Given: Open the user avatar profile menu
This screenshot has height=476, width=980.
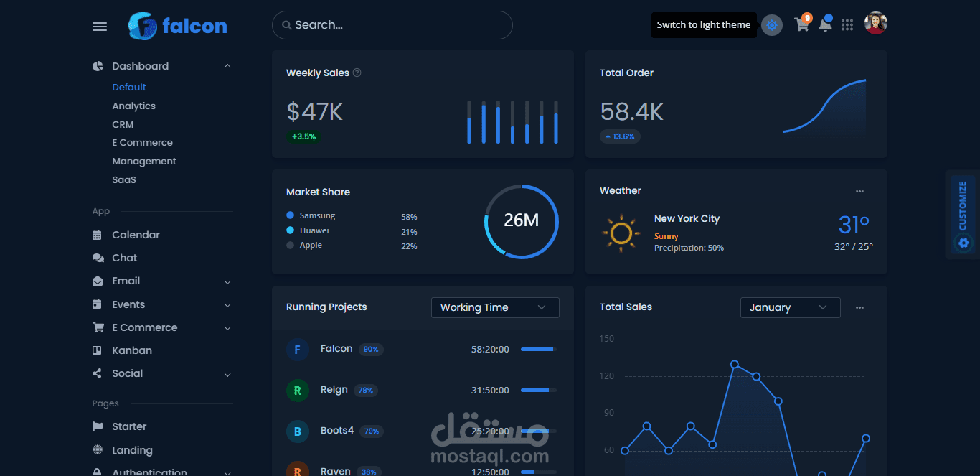Looking at the screenshot, I should [876, 23].
